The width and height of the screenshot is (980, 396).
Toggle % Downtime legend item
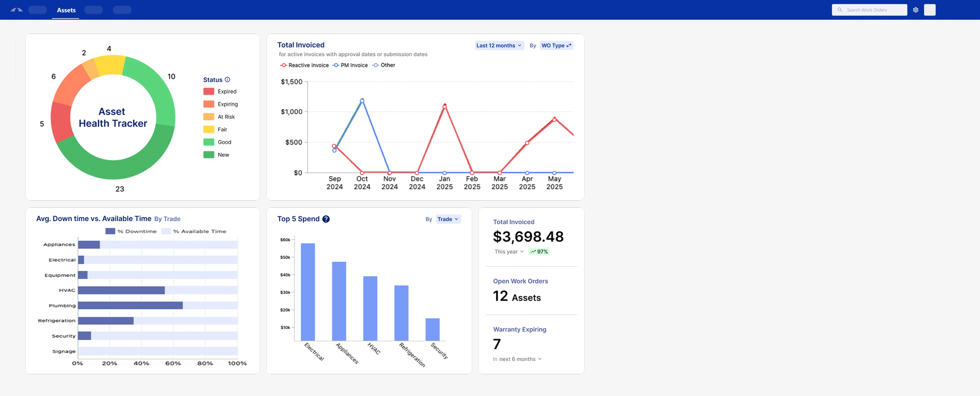(131, 231)
